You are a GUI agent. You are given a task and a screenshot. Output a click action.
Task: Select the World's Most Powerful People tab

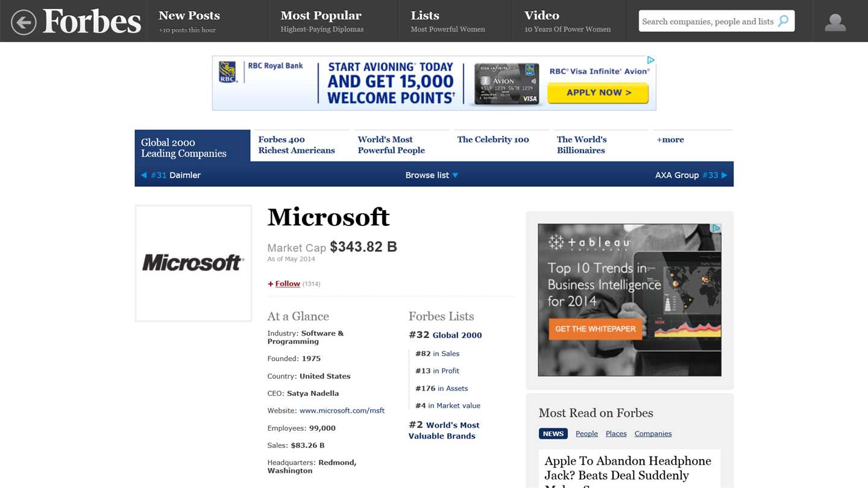[x=391, y=145]
